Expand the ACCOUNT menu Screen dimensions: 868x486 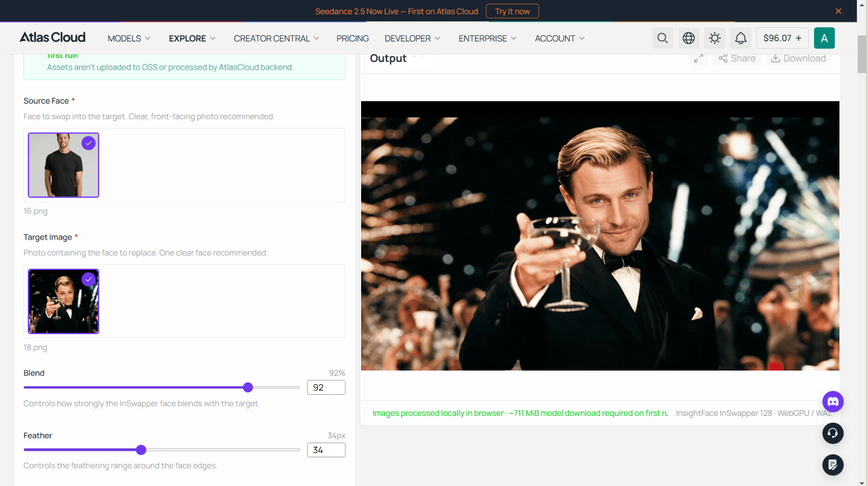(x=560, y=38)
